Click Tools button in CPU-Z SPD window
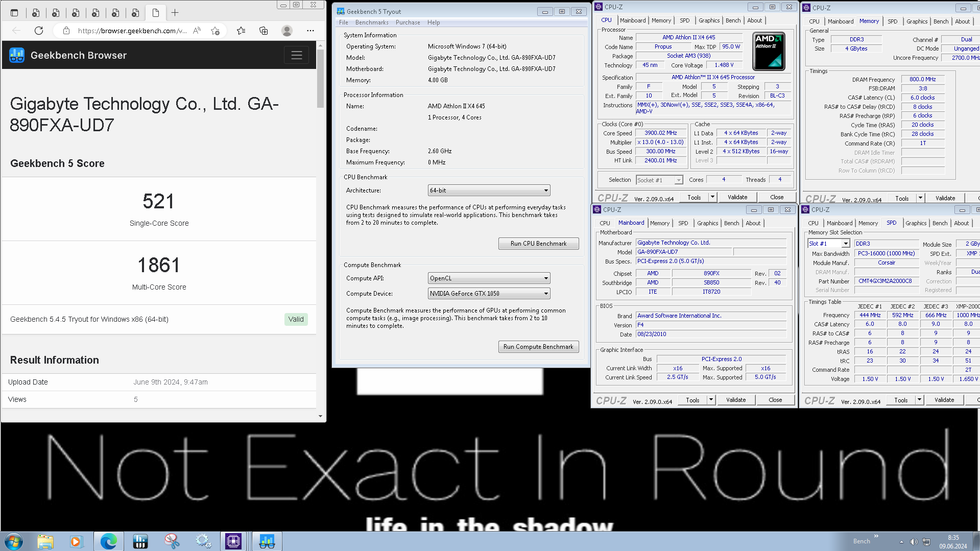 (x=901, y=400)
